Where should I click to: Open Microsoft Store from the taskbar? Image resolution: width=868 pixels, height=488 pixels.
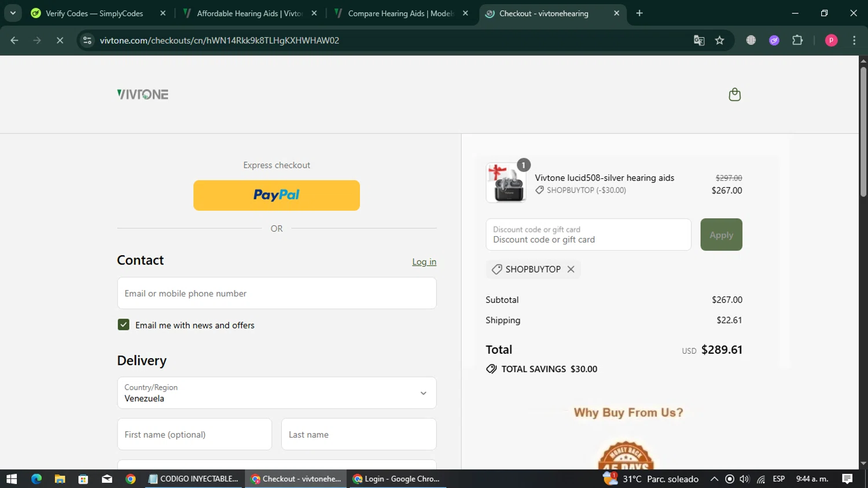(83, 479)
